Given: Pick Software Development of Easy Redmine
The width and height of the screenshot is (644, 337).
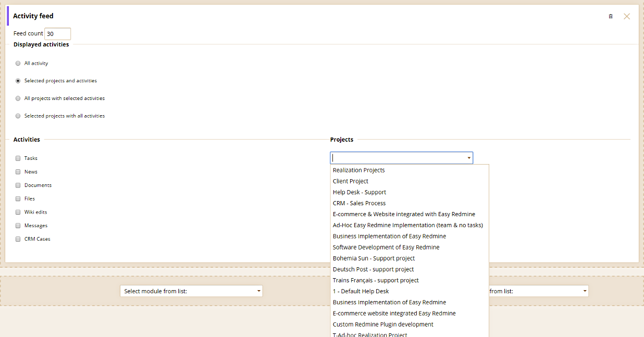Looking at the screenshot, I should point(410,247).
